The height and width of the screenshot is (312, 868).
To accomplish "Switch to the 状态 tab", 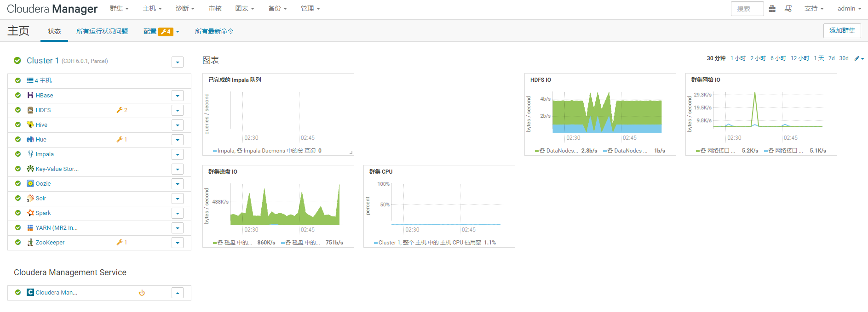I will 54,31.
